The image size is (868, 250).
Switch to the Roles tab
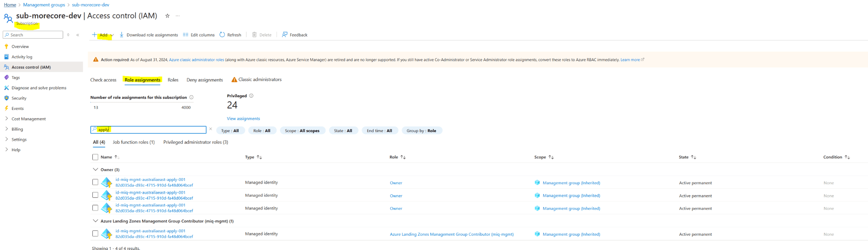[173, 80]
